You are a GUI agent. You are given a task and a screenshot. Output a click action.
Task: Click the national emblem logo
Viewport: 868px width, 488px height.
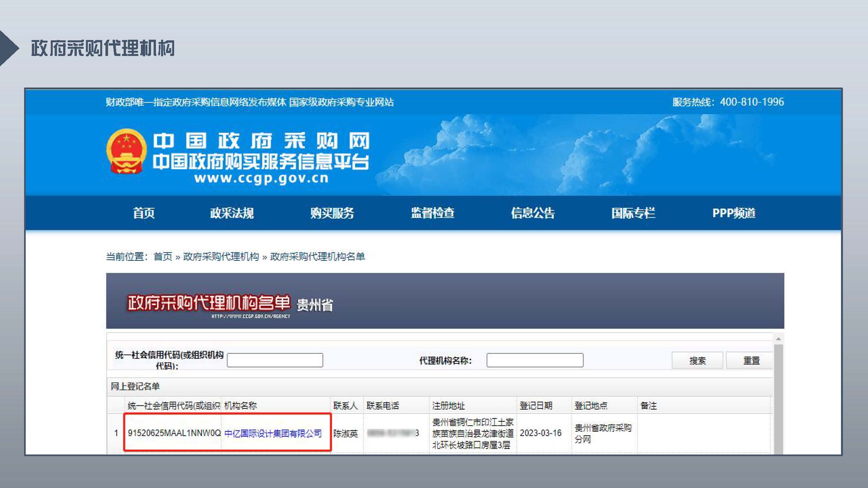127,151
